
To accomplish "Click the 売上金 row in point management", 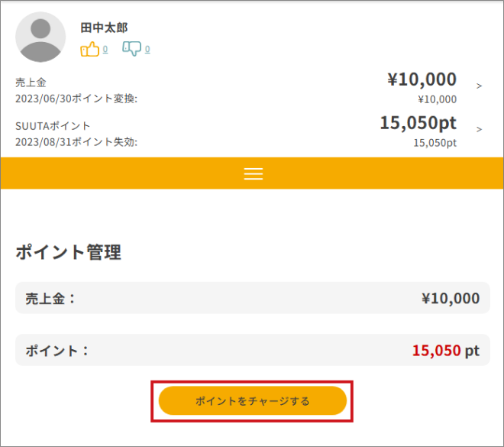I will [x=253, y=298].
